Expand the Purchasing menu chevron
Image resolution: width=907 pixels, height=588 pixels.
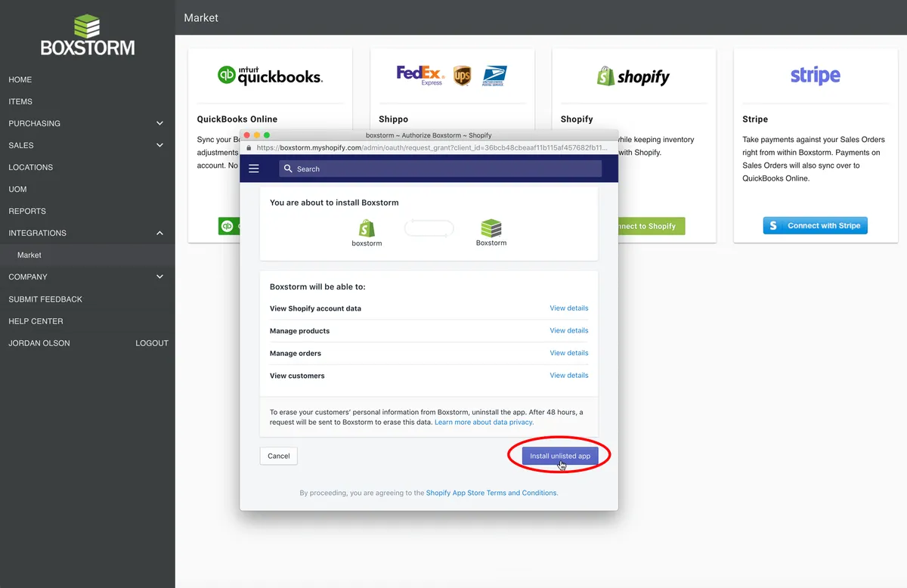click(x=159, y=123)
